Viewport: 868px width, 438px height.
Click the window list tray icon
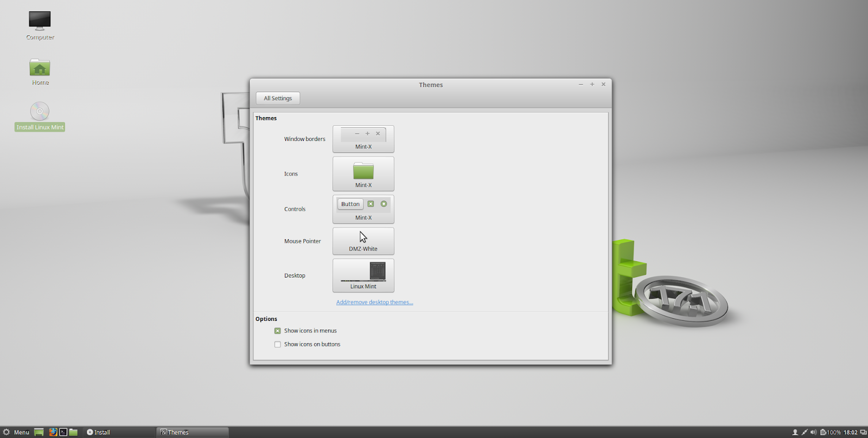point(863,432)
